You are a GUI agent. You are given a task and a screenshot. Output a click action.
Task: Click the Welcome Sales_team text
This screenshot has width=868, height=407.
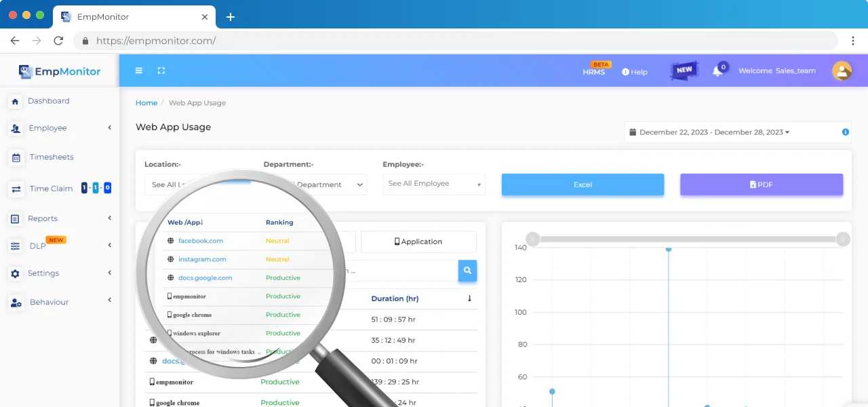[x=777, y=71]
